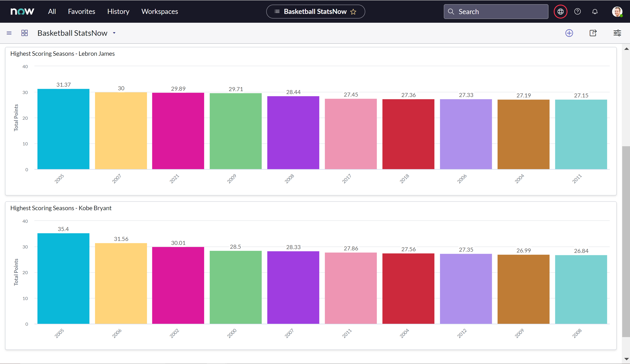The width and height of the screenshot is (630, 364).
Task: Select the Kobe 2007 purple bar
Action: click(x=293, y=288)
